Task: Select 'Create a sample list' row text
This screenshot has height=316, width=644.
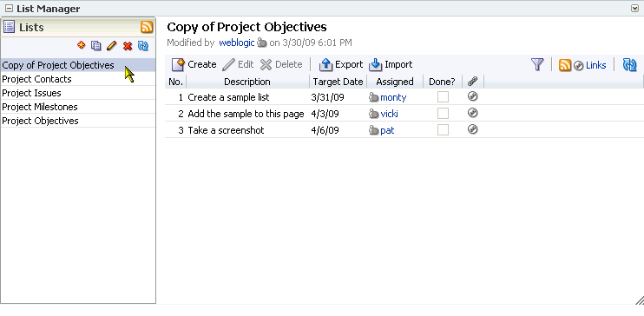Action: [228, 97]
